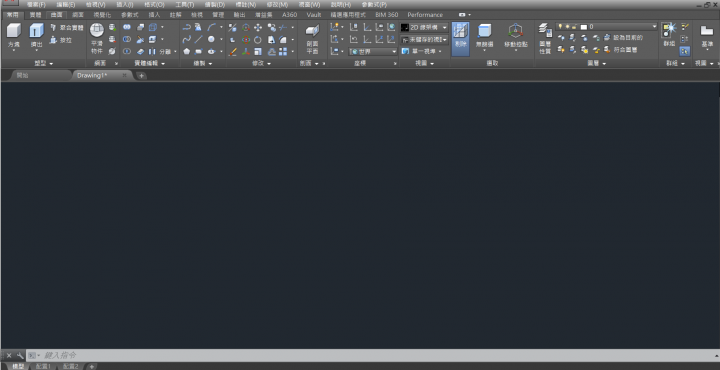Click the 設為目前的 (Make Current) layer button
The width and height of the screenshot is (720, 370).
624,38
